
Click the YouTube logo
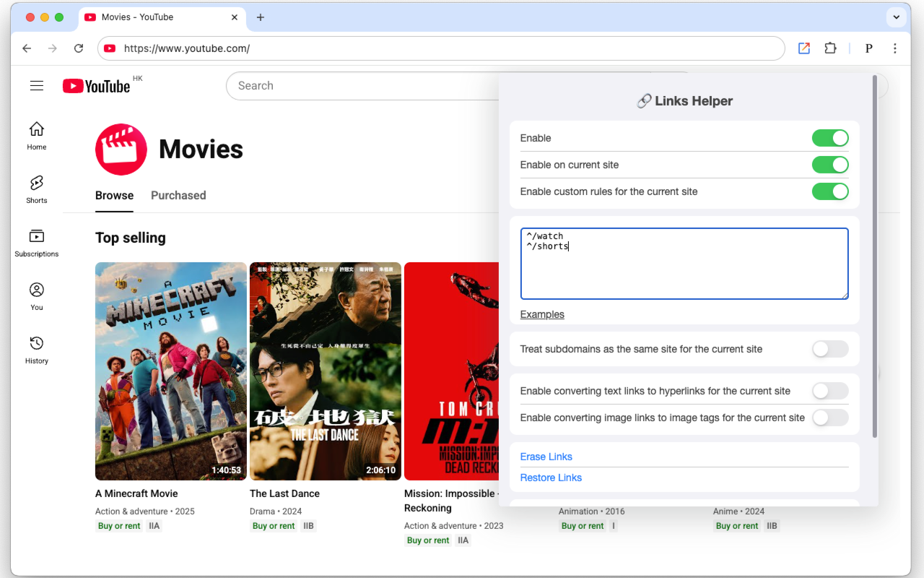[x=96, y=86]
